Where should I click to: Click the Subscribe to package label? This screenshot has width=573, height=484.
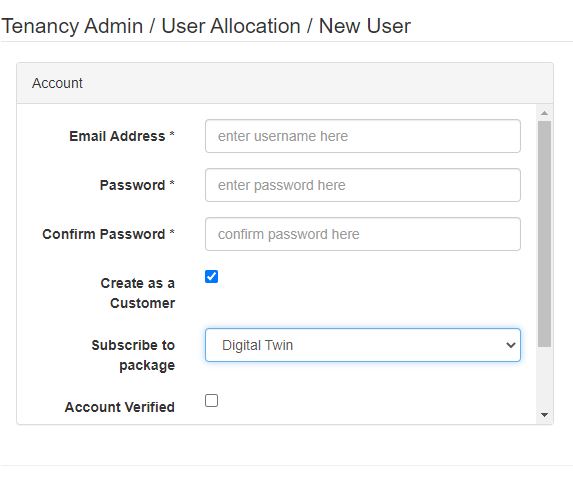coord(133,355)
